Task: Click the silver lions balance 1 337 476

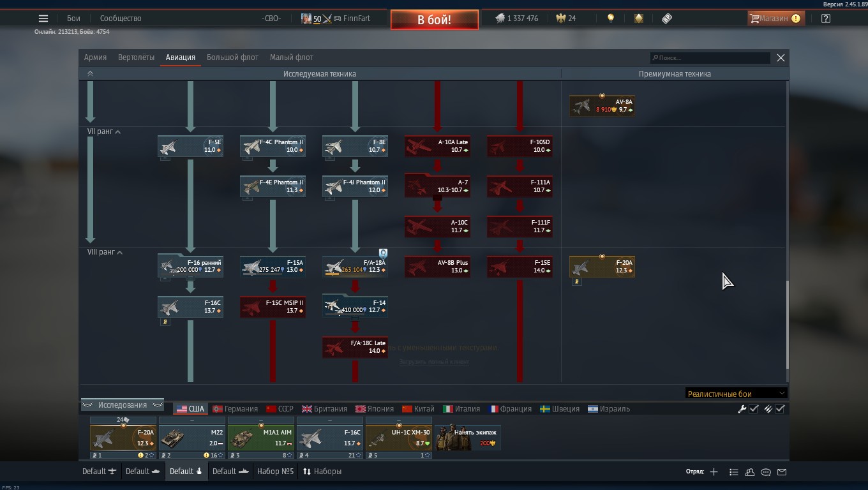Action: click(517, 19)
